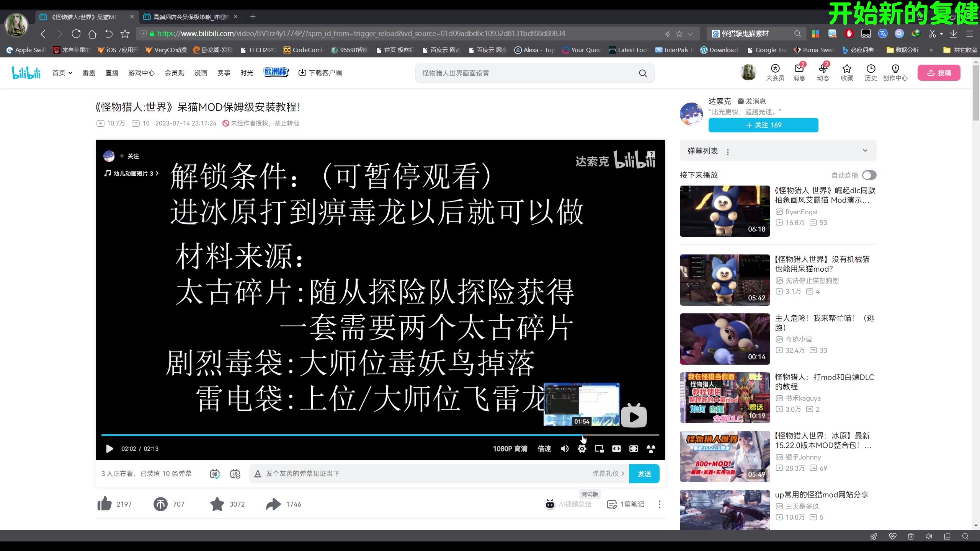Open the video player settings gear
Viewport: 980px width, 551px height.
(x=582, y=448)
